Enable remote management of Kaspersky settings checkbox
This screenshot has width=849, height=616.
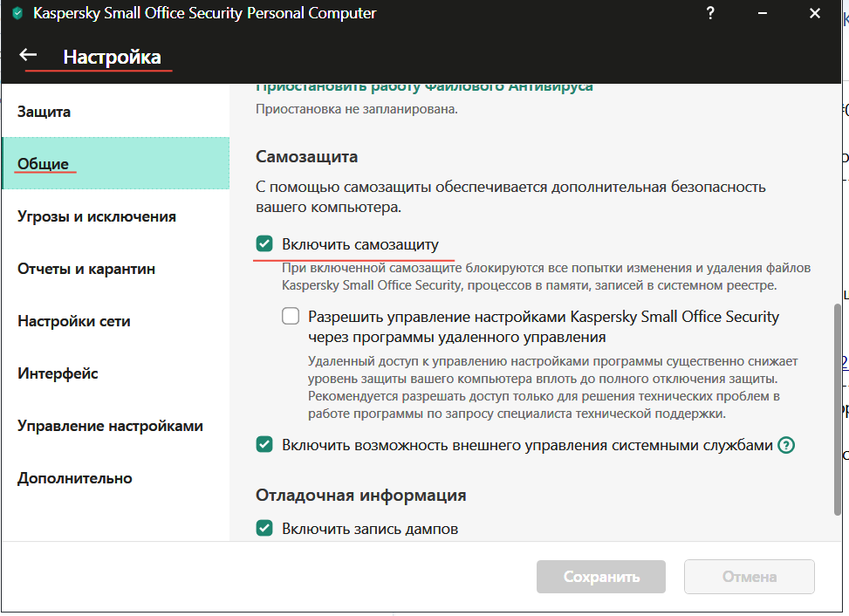point(291,316)
